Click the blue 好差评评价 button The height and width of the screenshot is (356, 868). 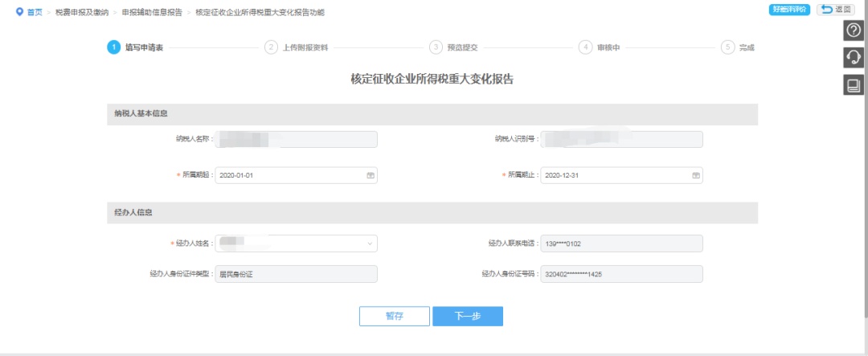click(788, 10)
